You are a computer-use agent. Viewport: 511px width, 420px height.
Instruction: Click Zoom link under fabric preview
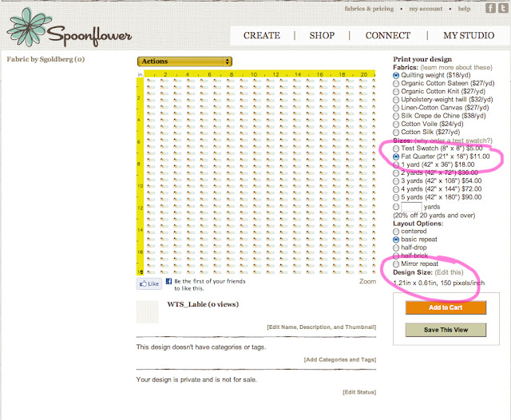coord(367,281)
